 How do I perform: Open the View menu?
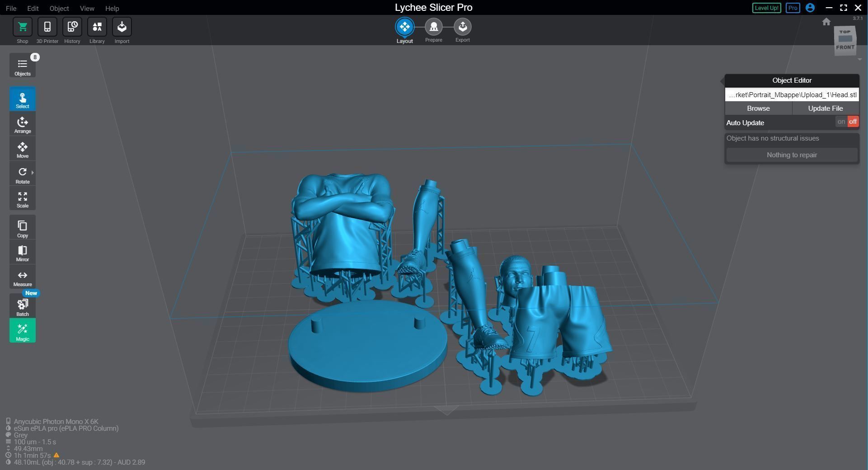[x=87, y=8]
